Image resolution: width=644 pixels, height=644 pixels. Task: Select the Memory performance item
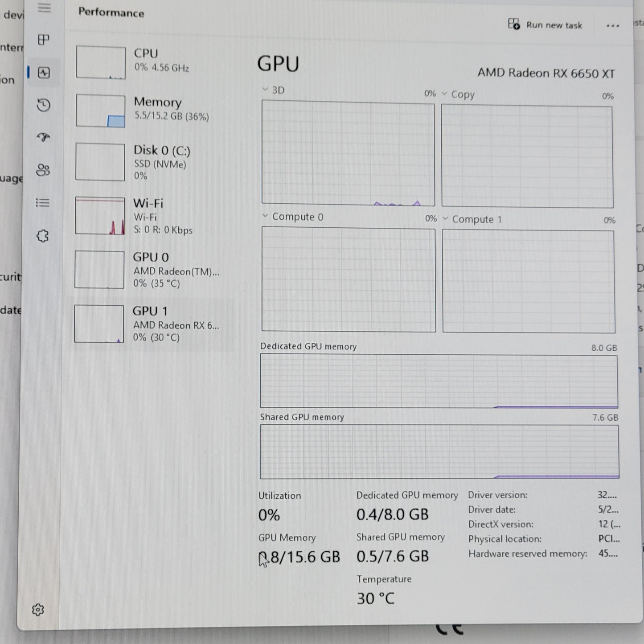[x=149, y=110]
